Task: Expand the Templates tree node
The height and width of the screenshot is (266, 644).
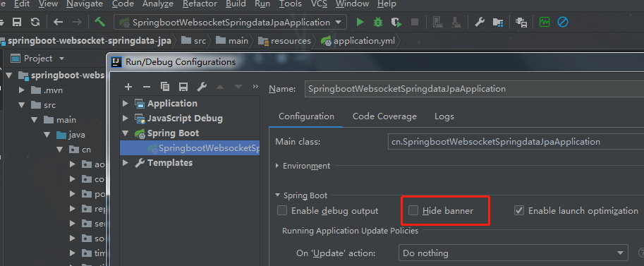Action: point(126,163)
